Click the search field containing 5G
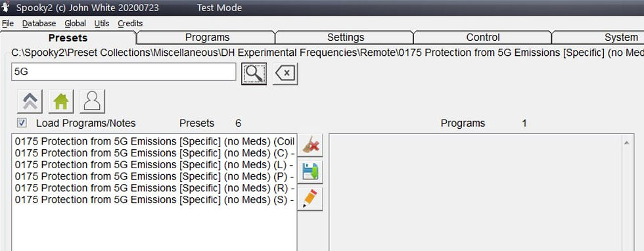This screenshot has height=251, width=644. pyautogui.click(x=124, y=72)
